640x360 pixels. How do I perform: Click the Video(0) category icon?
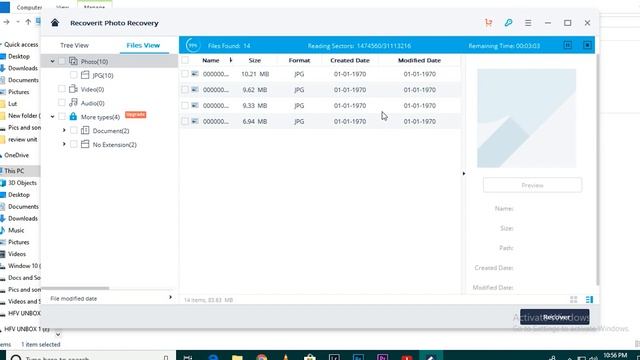(73, 89)
